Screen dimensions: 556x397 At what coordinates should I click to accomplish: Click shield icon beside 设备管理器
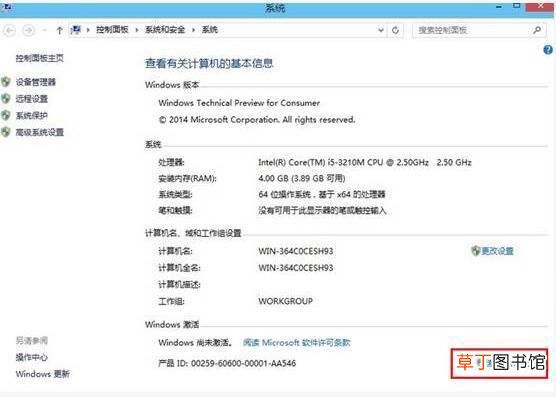click(x=6, y=82)
